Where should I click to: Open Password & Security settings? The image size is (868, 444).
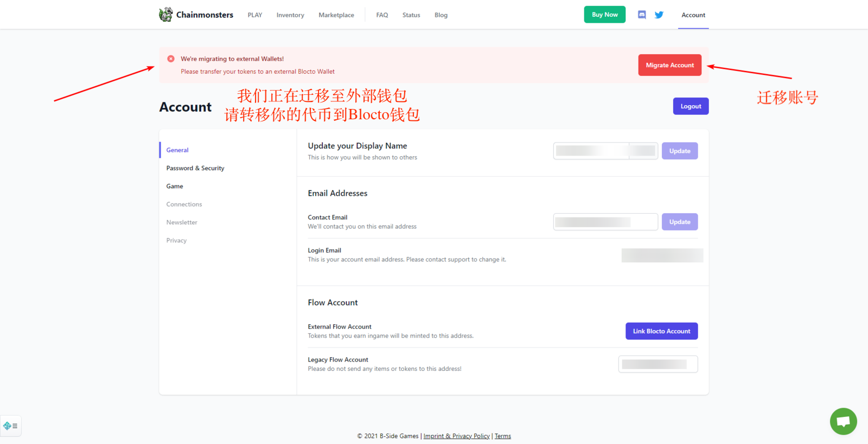coord(195,168)
